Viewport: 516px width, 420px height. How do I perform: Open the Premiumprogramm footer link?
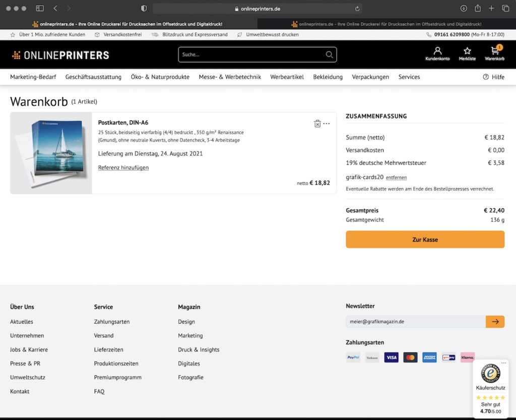click(x=117, y=378)
